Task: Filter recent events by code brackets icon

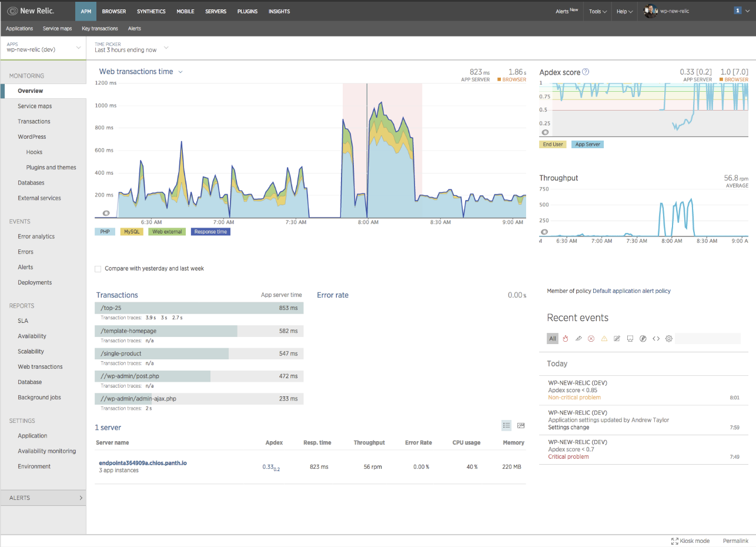Action: click(x=656, y=339)
